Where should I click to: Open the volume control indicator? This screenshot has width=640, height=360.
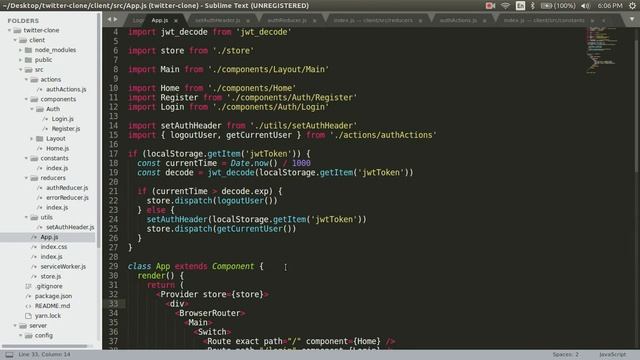pos(586,6)
